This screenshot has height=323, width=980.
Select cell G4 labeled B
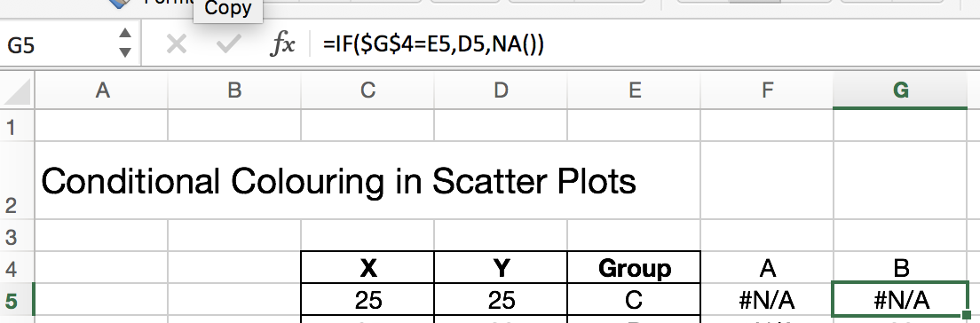[x=901, y=268]
